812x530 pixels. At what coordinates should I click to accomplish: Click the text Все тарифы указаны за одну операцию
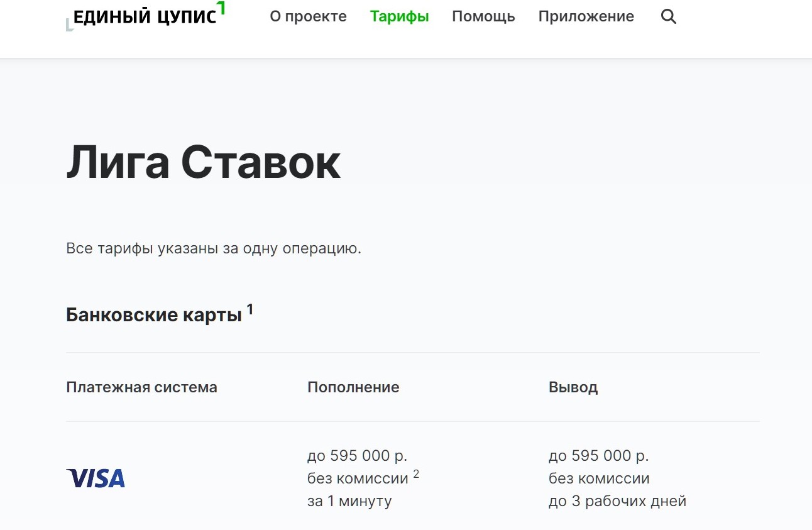214,248
